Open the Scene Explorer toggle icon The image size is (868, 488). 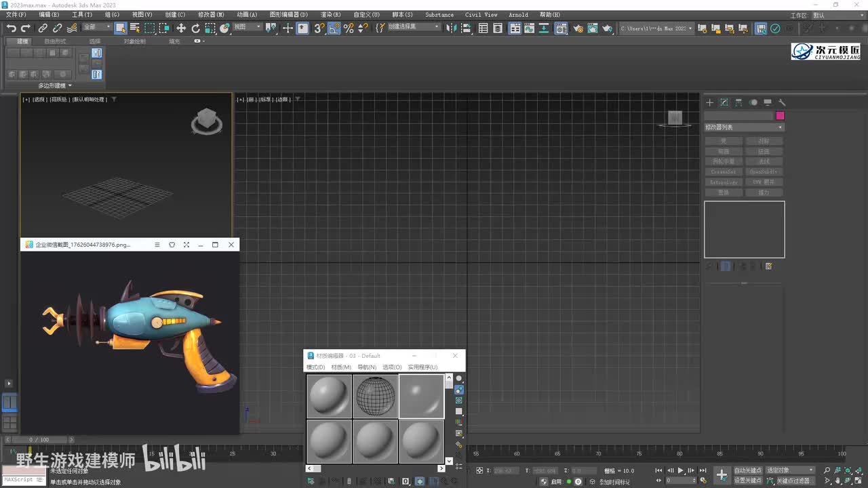coord(483,28)
